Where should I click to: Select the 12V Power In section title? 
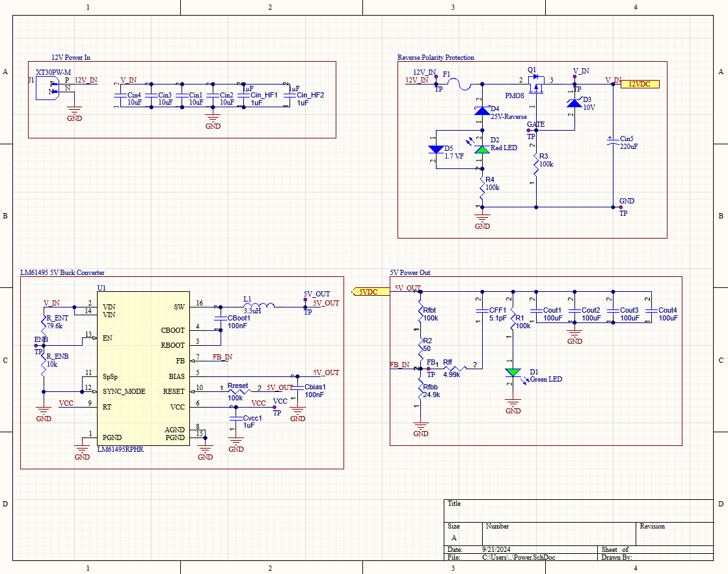click(x=70, y=58)
